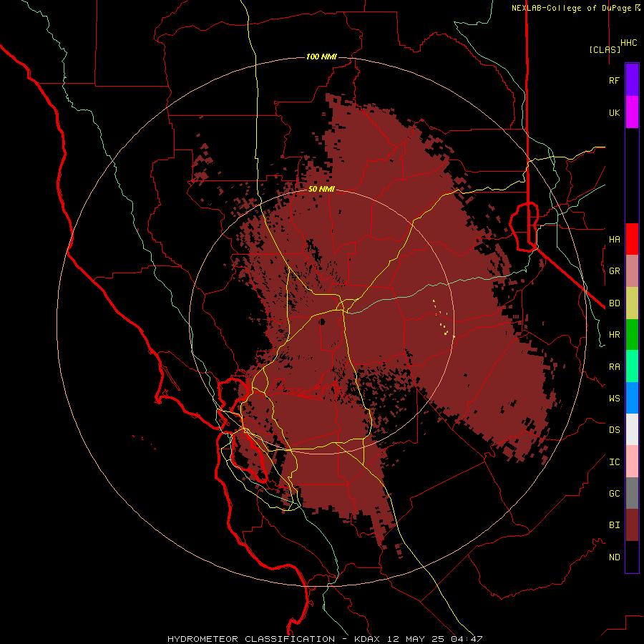The image size is (644, 644).
Task: Click the HR legend label
Action: point(614,335)
